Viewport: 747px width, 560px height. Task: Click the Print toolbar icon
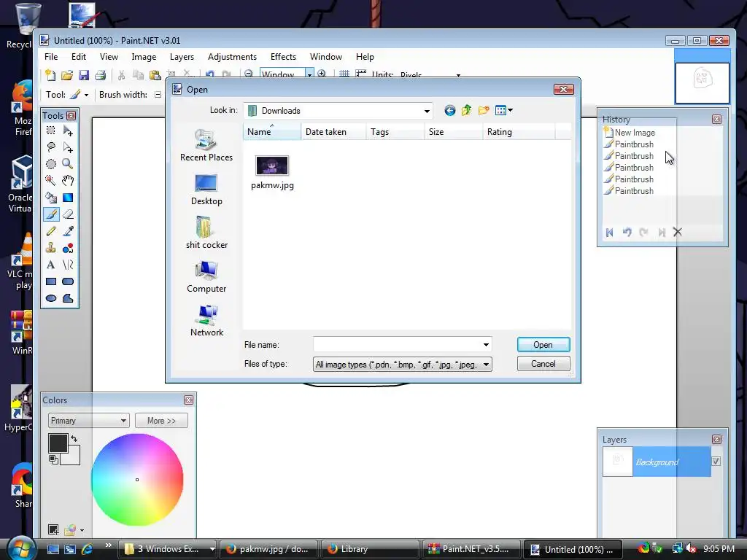click(x=100, y=75)
